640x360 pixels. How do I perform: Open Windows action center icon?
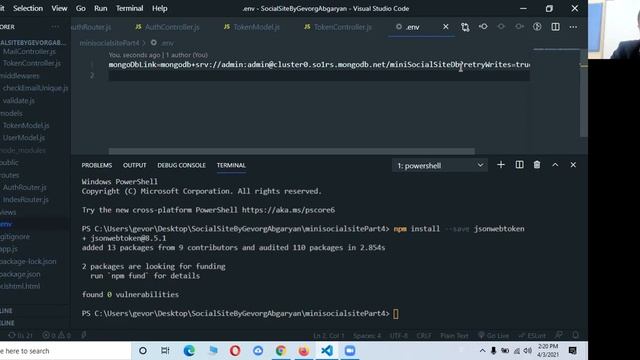pos(573,351)
